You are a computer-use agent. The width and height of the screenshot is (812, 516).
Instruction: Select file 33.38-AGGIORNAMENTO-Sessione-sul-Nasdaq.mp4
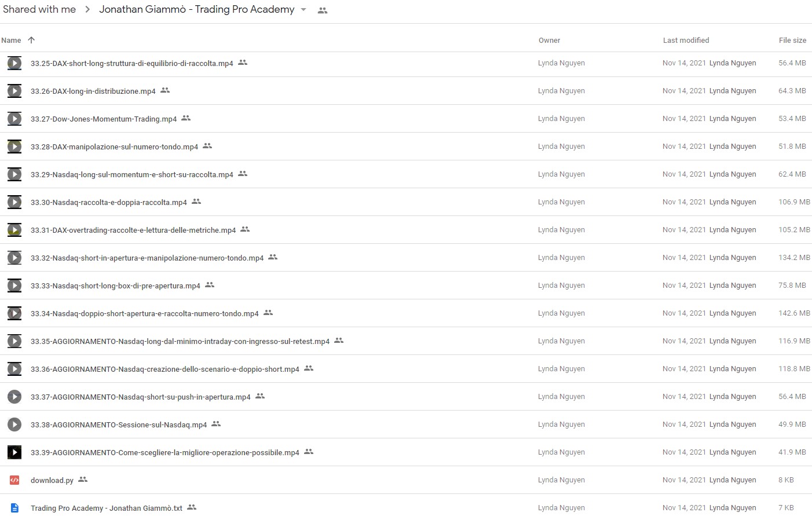[119, 425]
